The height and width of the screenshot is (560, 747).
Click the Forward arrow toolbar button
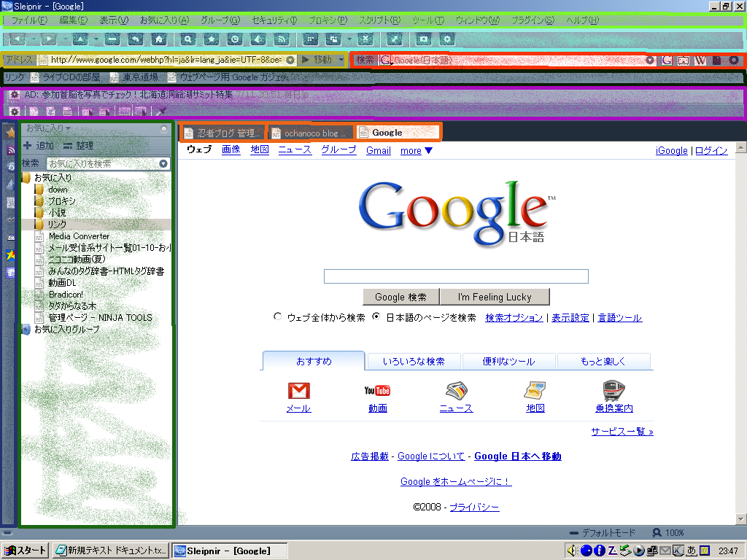49,39
